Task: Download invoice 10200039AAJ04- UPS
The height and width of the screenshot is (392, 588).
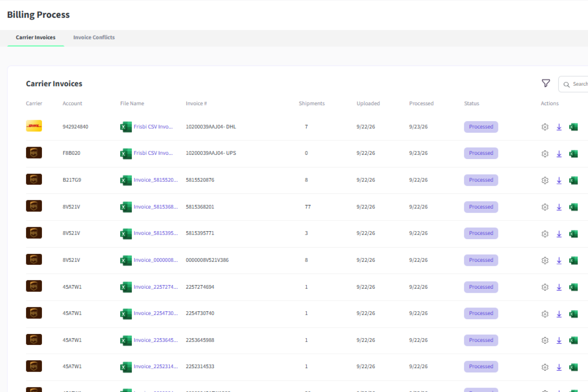Action: (559, 154)
